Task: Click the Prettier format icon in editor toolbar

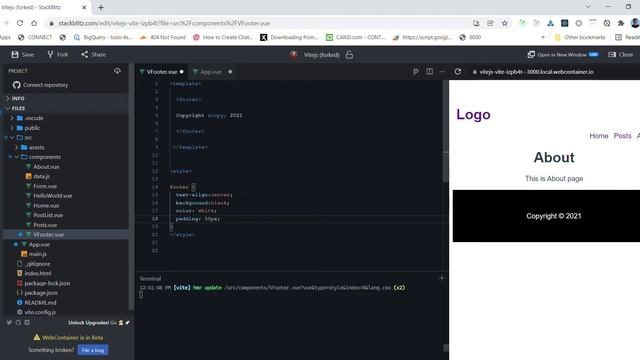Action: pyautogui.click(x=416, y=72)
